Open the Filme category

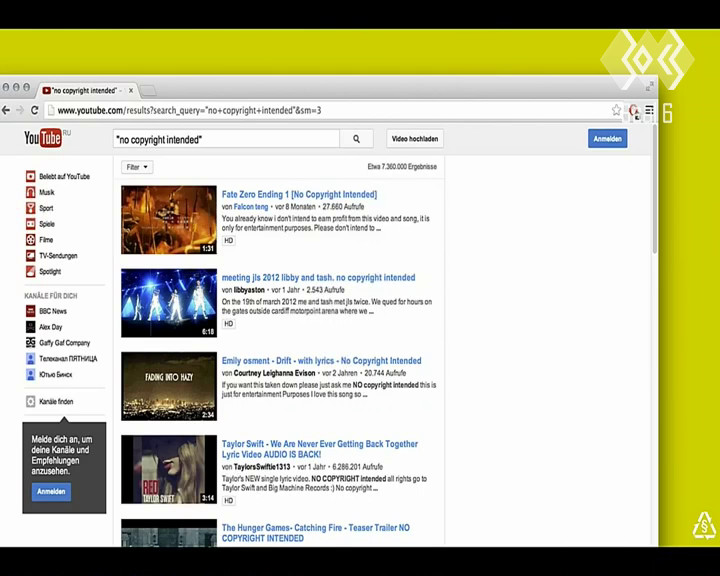39,240
